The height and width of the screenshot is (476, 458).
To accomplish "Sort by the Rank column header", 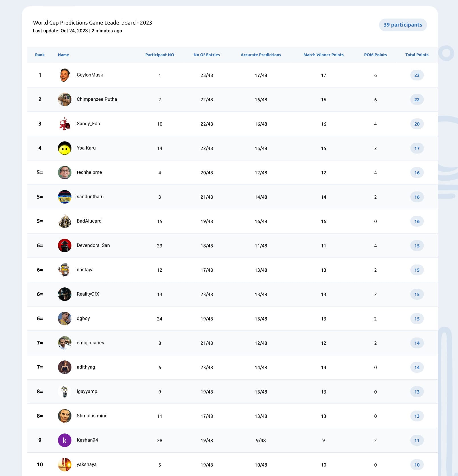I will [x=40, y=55].
